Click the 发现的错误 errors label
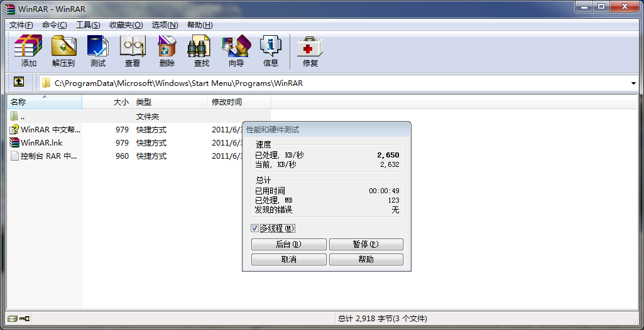 [x=273, y=210]
